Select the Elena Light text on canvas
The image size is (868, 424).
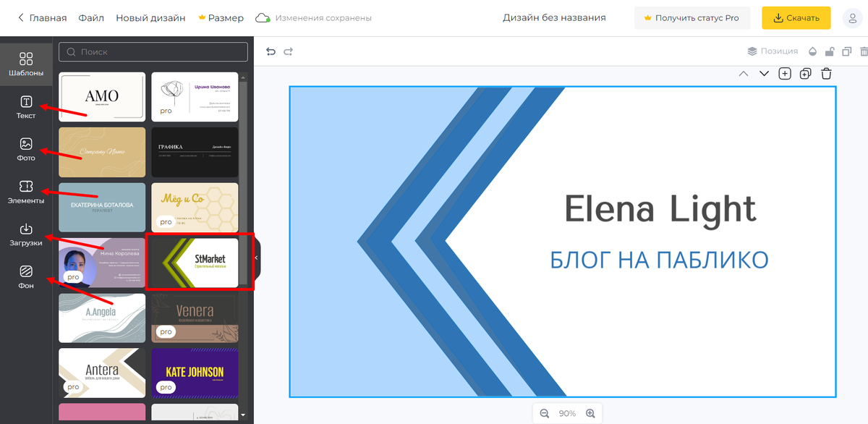660,208
